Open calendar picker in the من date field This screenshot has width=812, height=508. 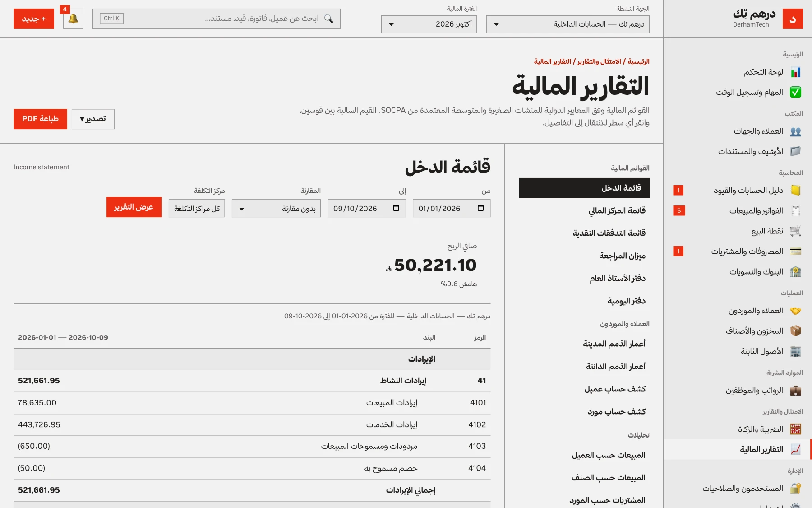coord(481,208)
